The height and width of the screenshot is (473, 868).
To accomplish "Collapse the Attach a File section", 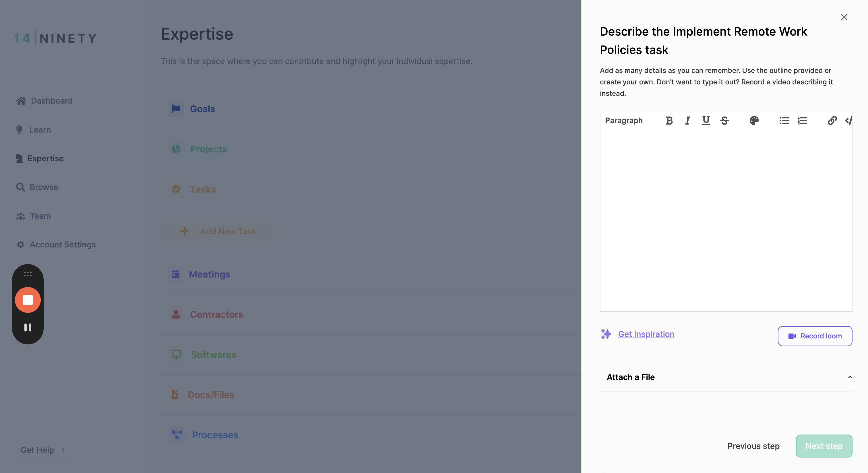I will tap(726, 377).
